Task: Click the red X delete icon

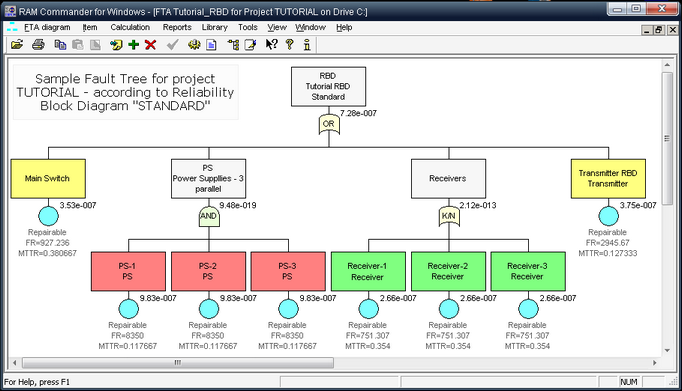Action: coord(150,44)
